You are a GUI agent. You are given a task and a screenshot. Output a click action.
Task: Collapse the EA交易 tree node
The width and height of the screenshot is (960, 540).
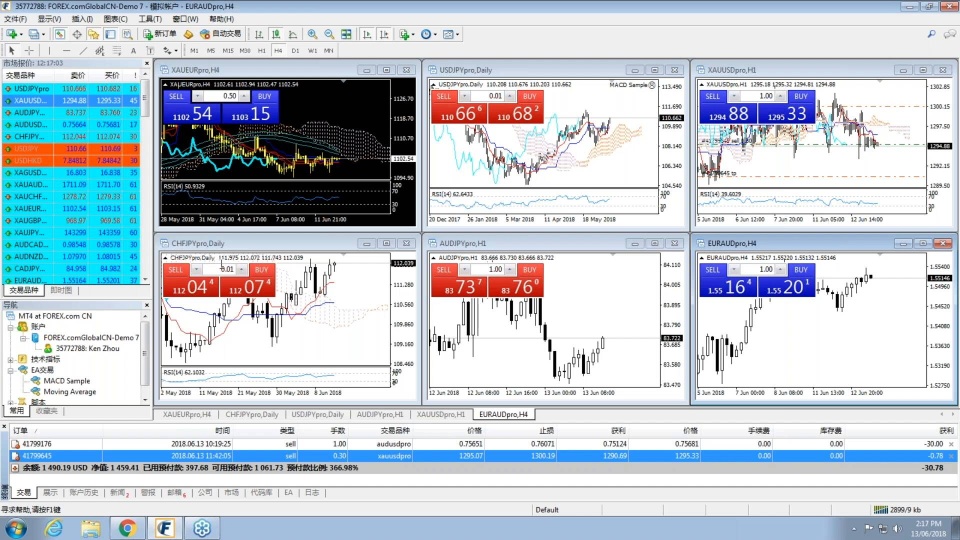click(x=10, y=370)
